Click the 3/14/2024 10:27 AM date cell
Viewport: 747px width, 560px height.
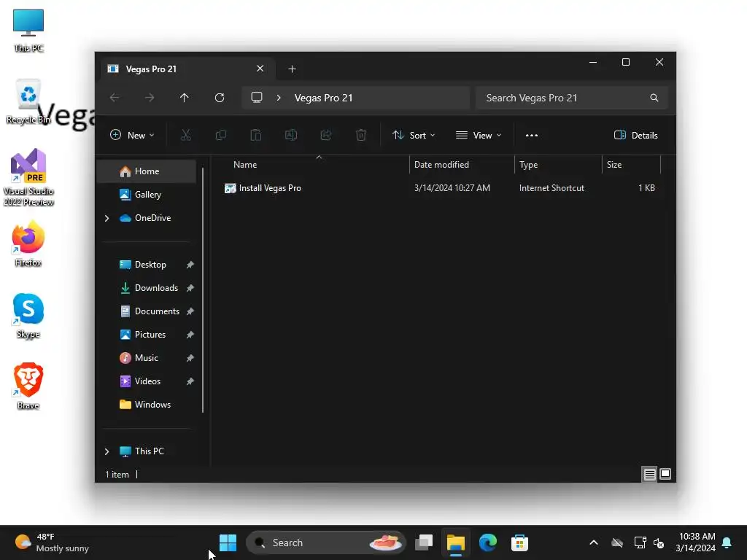[x=452, y=188]
